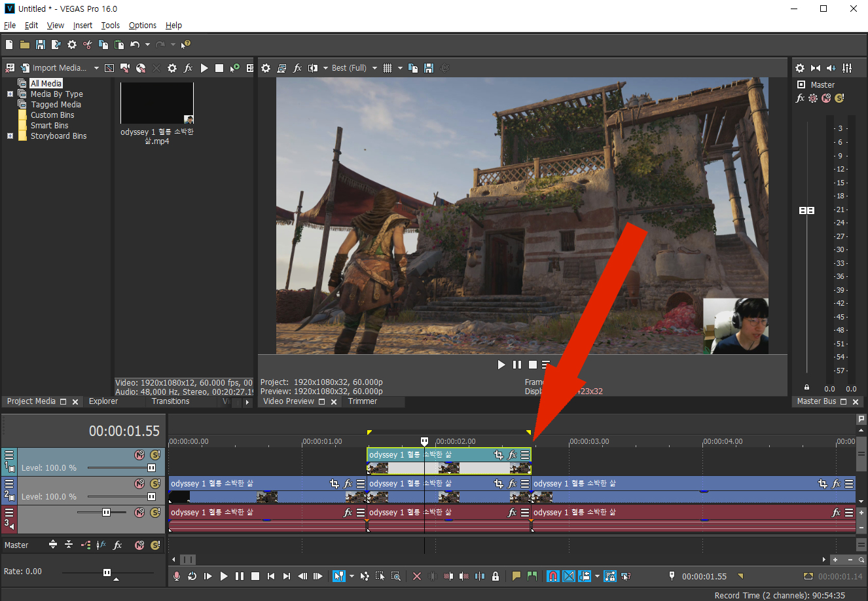
Task: Toggle Automatic Crossfades in timeline toolbar
Action: (569, 576)
